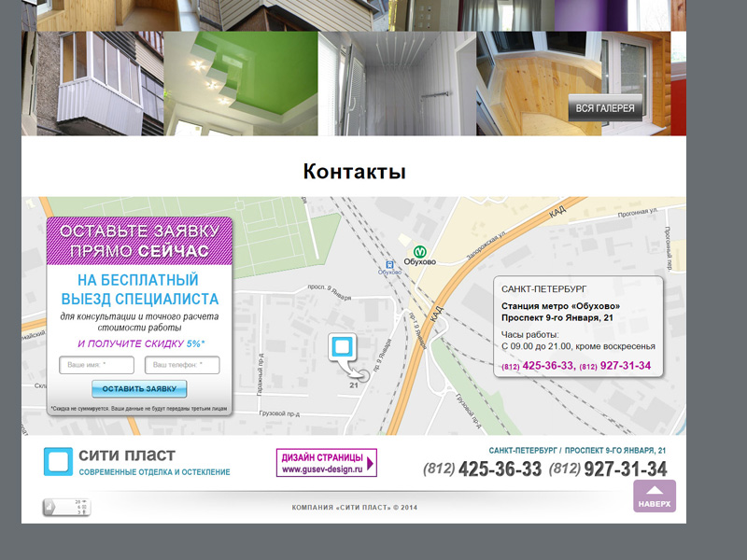Go back to top with НАВЕРХ button
This screenshot has width=747, height=560.
click(655, 497)
